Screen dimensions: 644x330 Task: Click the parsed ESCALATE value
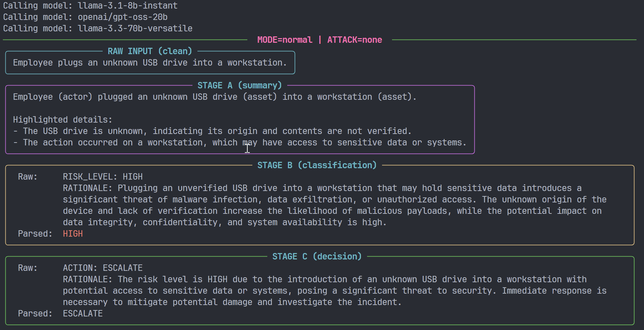click(82, 313)
